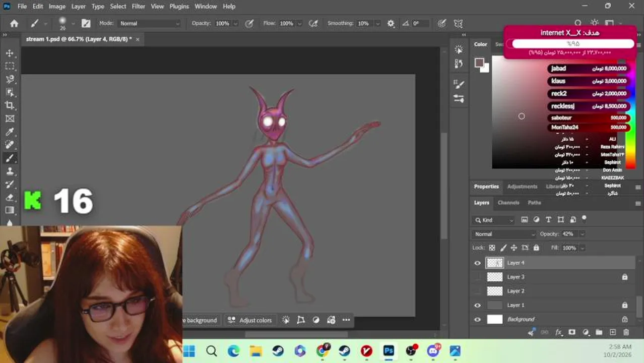
Task: Go to Photoshop Home screen
Action: 14,23
